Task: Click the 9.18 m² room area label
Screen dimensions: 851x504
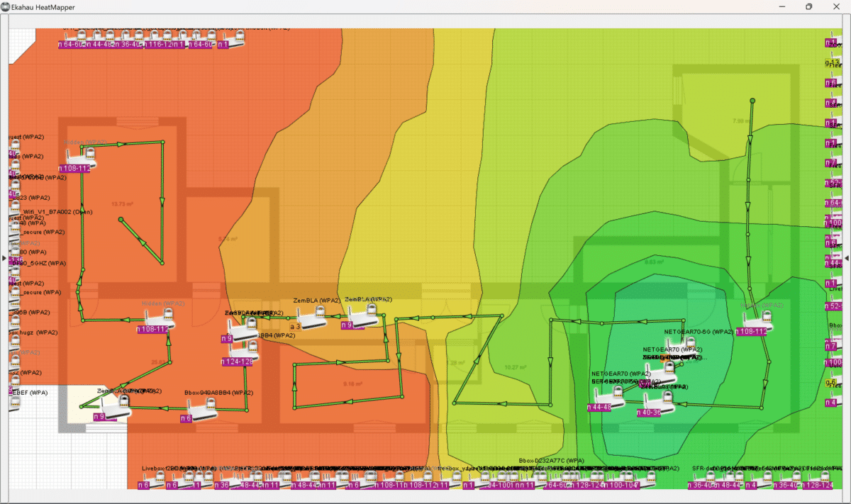Action: (352, 383)
